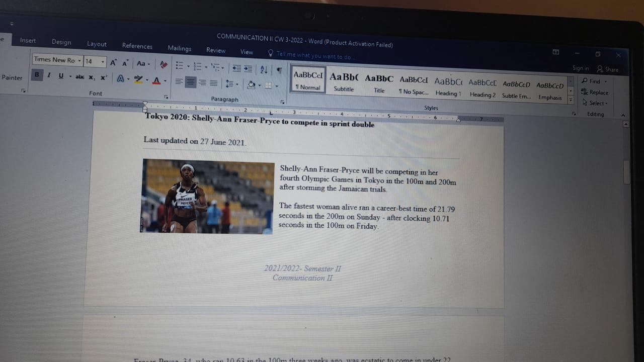This screenshot has width=644, height=362.
Task: Click Format Painter
Action: pos(12,77)
